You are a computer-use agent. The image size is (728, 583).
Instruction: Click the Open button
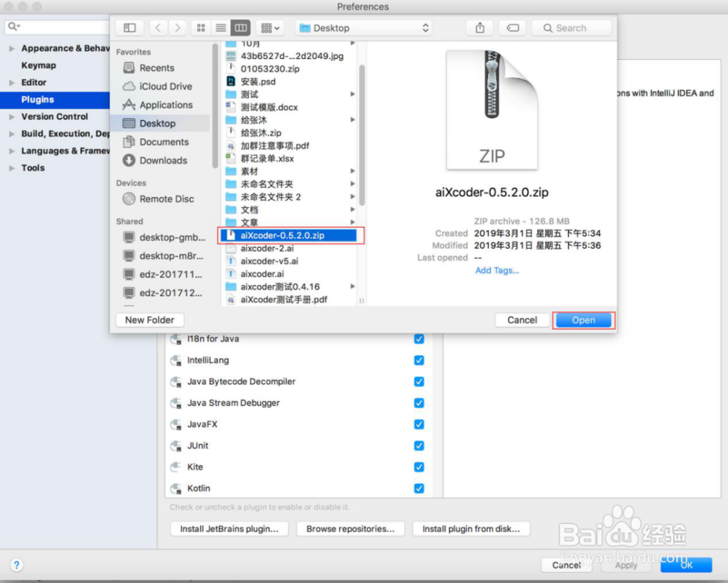tap(583, 320)
